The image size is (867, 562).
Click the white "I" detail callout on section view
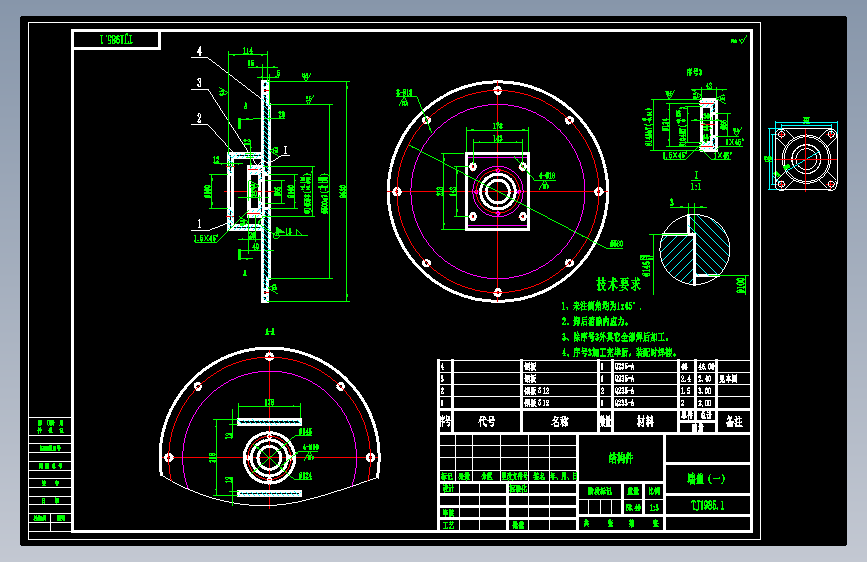point(285,150)
